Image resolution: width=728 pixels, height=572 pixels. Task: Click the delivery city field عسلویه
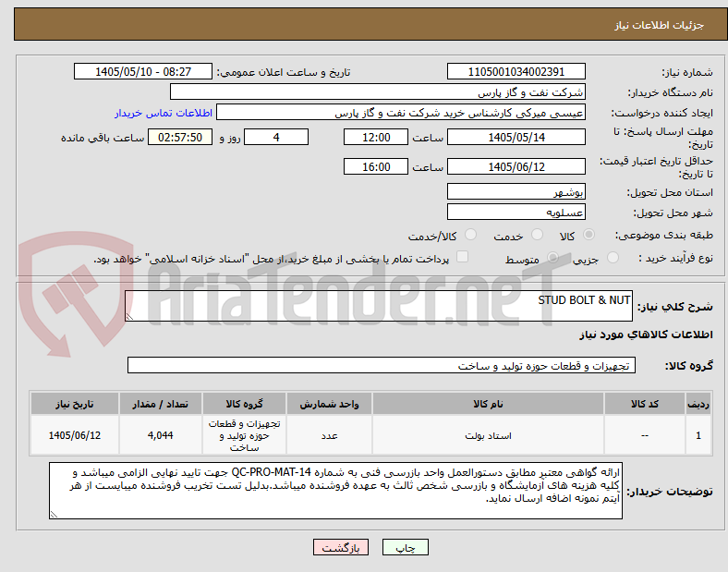tap(516, 213)
